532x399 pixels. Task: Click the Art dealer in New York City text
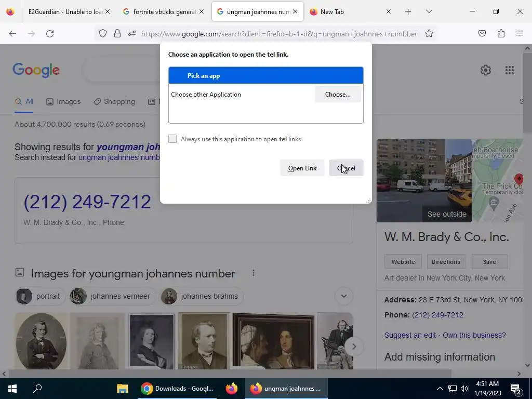pos(445,278)
